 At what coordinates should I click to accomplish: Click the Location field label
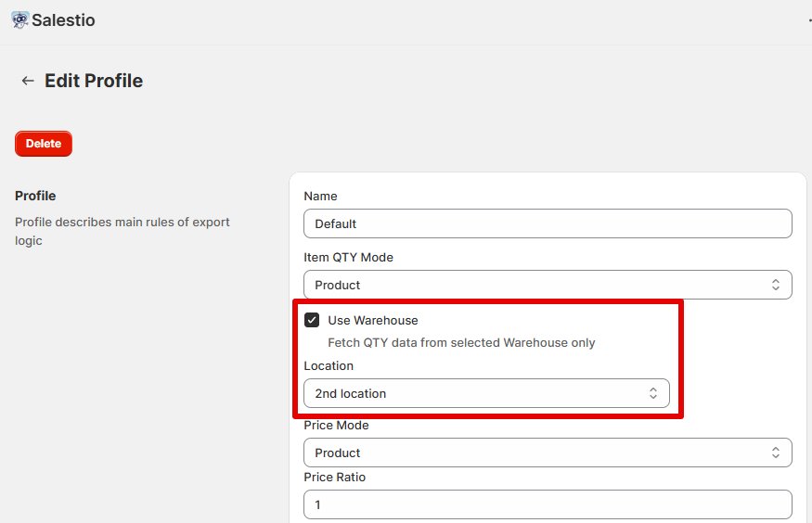tap(329, 365)
